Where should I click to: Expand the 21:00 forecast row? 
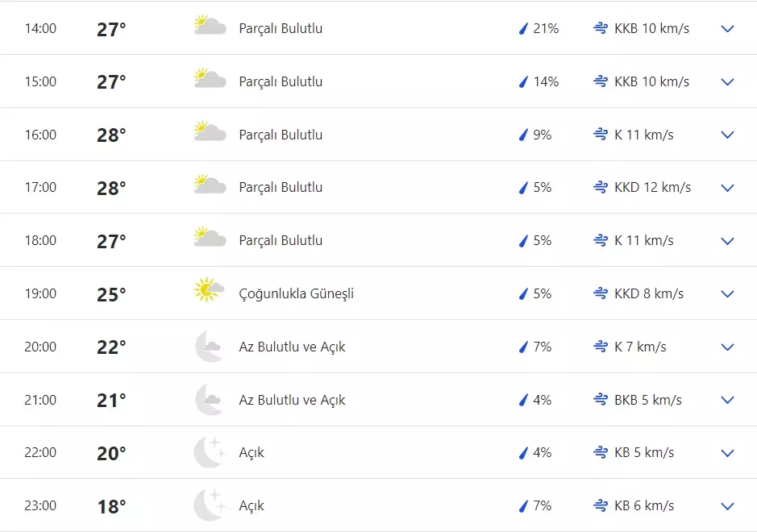tap(727, 400)
